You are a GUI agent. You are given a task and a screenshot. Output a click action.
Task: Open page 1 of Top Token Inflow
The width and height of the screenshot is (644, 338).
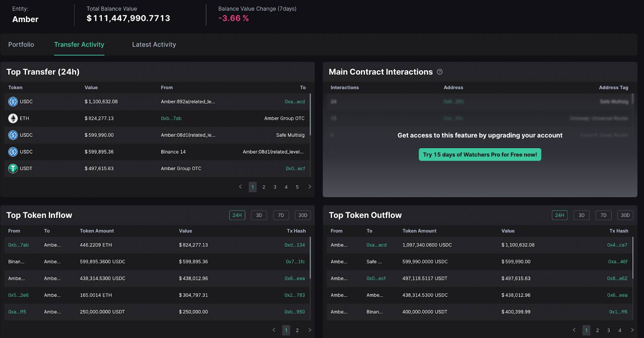click(286, 330)
